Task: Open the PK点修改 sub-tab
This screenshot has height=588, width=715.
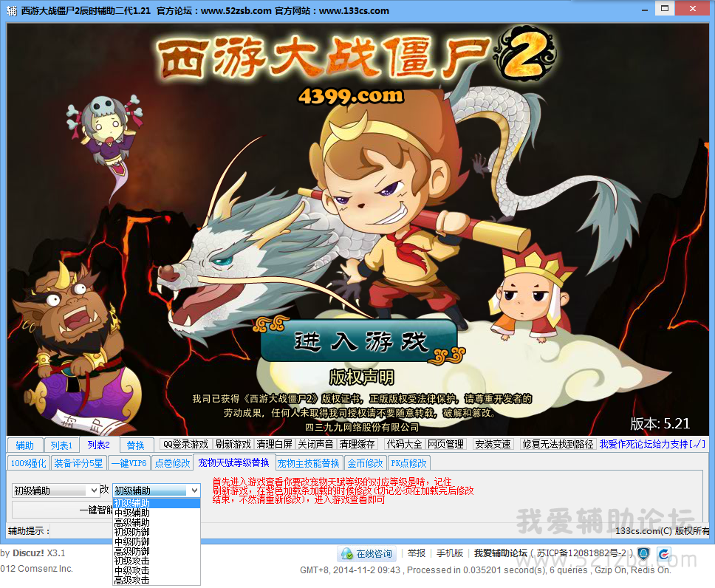Action: [x=408, y=463]
